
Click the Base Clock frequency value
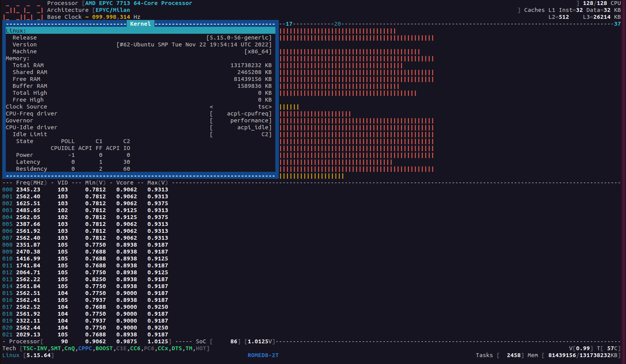(x=111, y=17)
